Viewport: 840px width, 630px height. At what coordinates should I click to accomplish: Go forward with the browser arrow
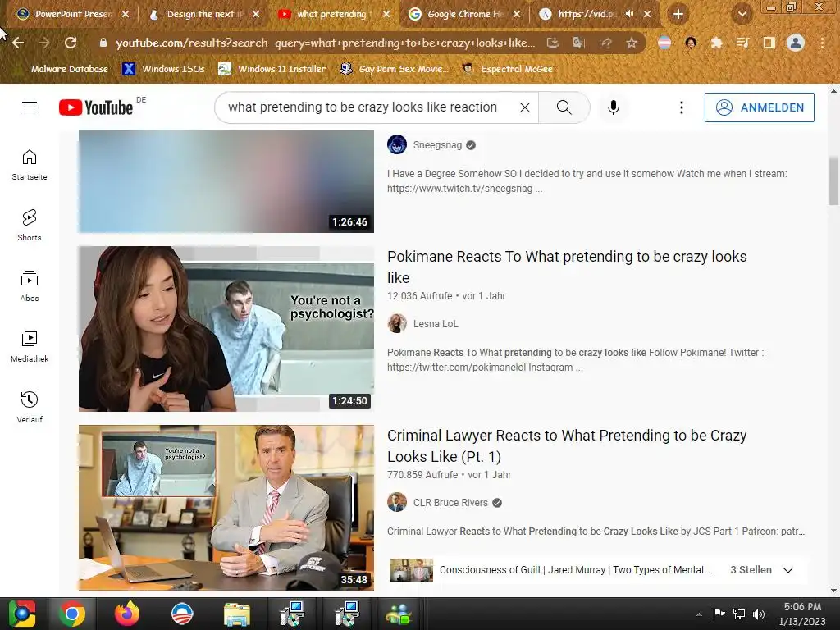[x=44, y=43]
